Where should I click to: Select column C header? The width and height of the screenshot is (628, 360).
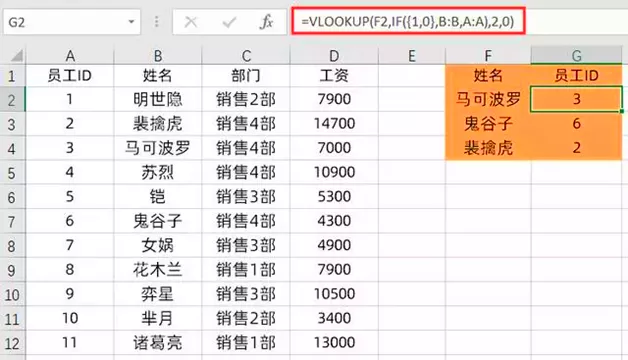point(246,56)
